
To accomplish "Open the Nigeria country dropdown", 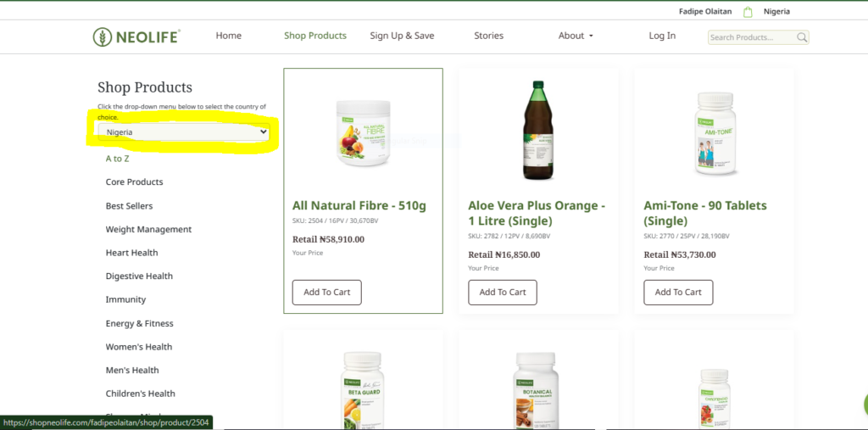I will click(x=184, y=132).
